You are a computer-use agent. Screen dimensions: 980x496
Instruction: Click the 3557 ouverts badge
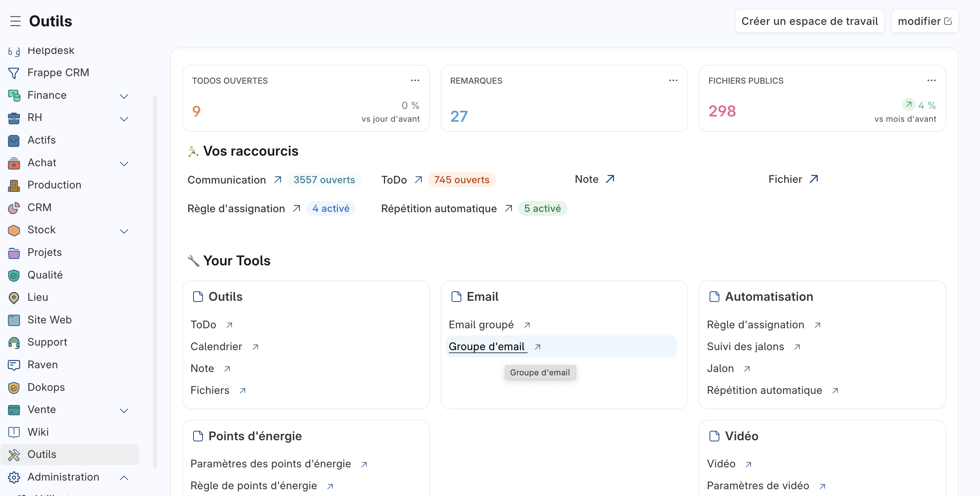coord(324,180)
